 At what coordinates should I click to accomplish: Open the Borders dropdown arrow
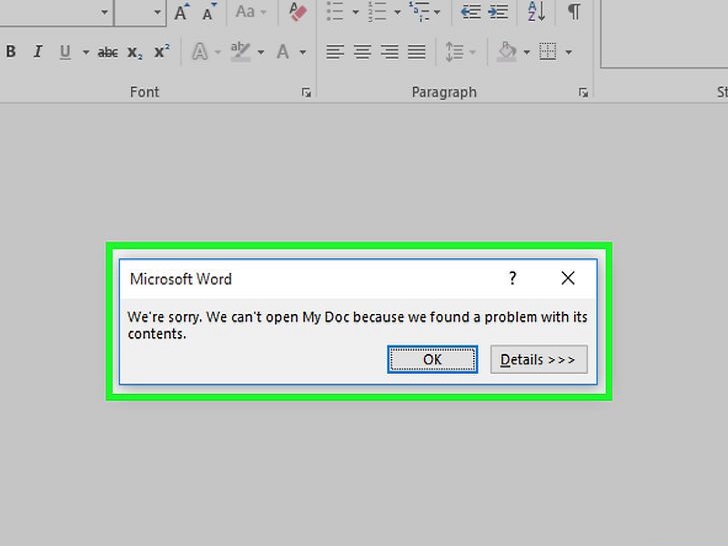(x=568, y=52)
